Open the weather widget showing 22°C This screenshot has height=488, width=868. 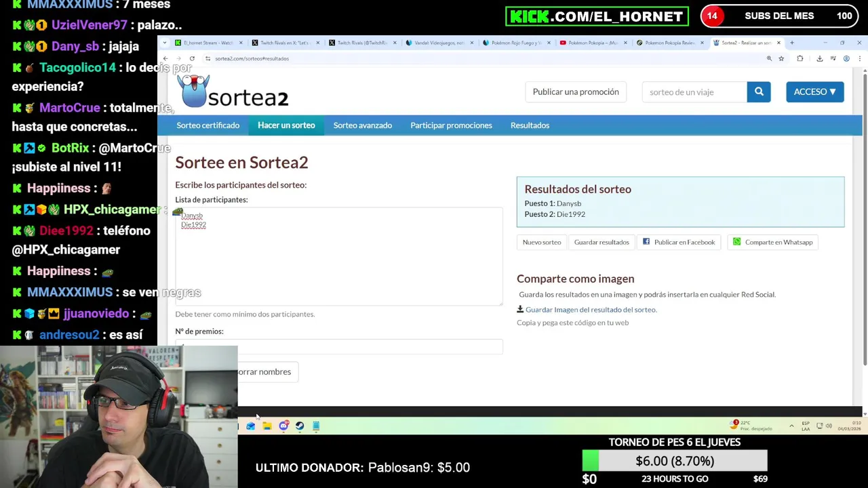tap(749, 425)
